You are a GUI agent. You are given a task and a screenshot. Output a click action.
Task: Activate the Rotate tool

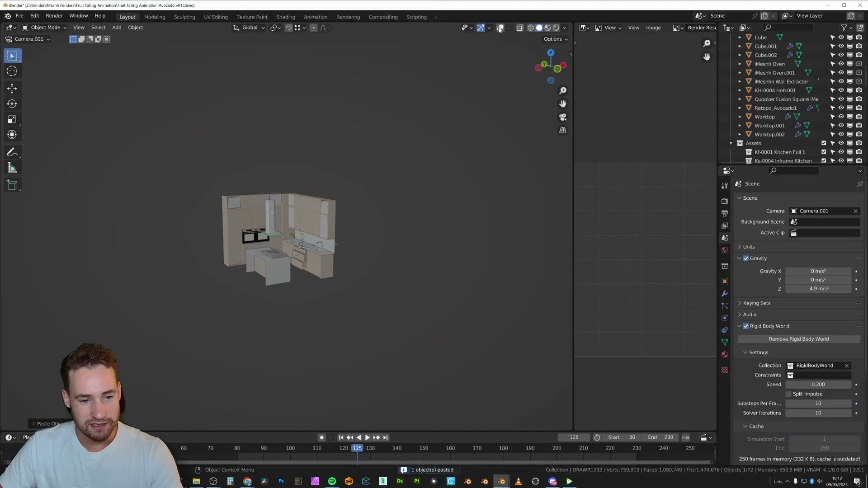point(12,104)
